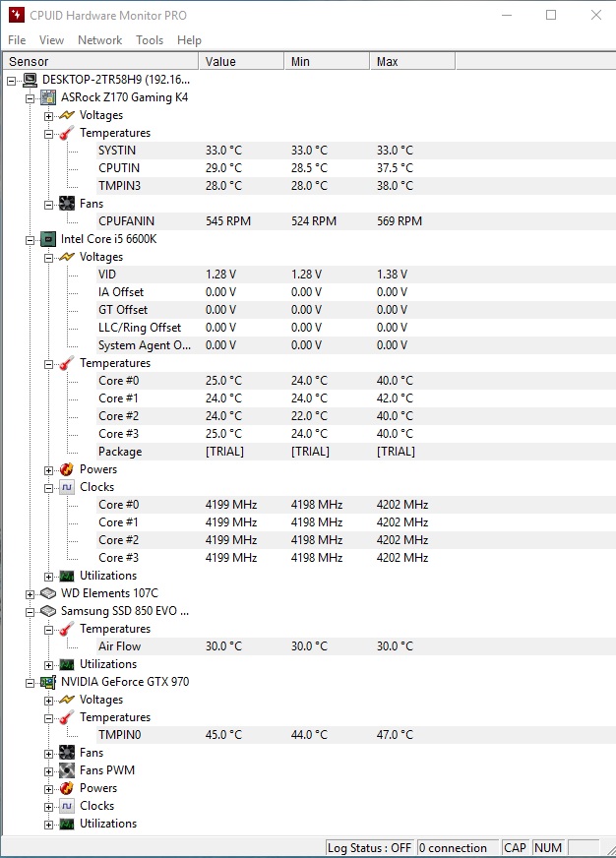Collapse the DESKTOP-2TR58H9 root node
The height and width of the screenshot is (858, 616).
(x=12, y=81)
